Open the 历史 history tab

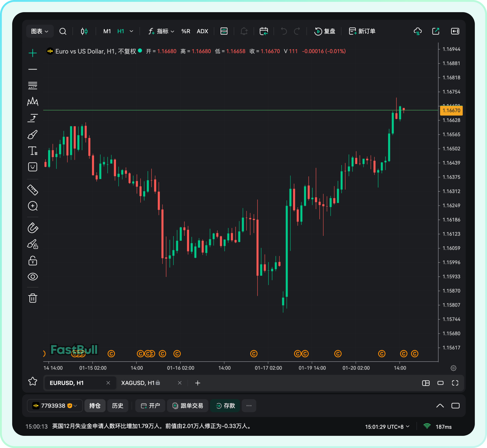point(117,406)
